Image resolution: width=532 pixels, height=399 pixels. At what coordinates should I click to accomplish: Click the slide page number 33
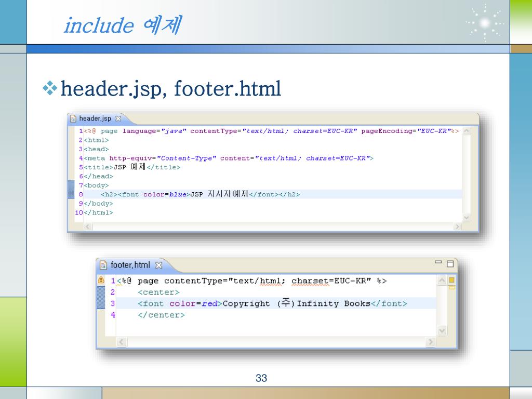tap(261, 378)
